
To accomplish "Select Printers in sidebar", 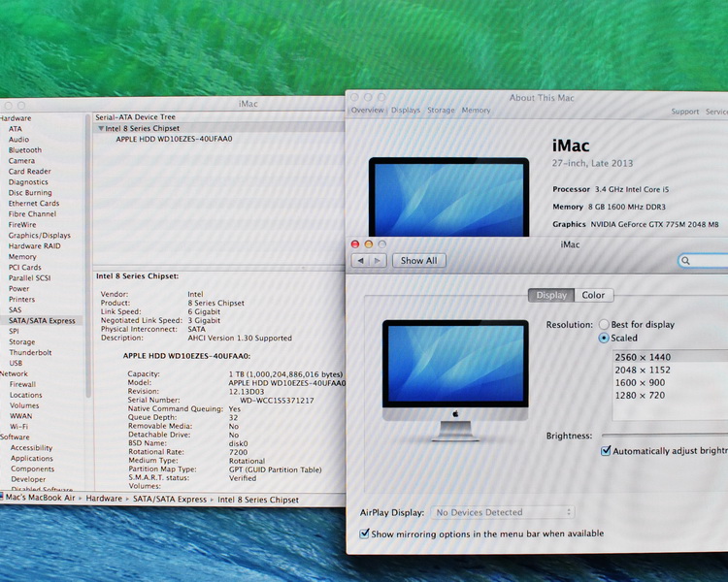I will [x=21, y=300].
